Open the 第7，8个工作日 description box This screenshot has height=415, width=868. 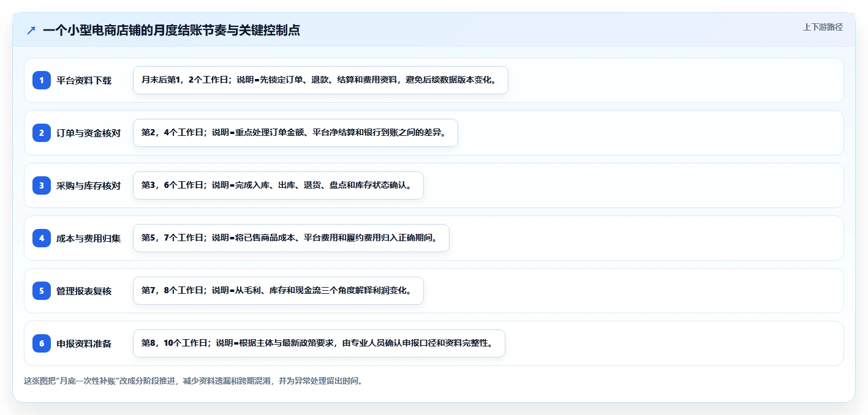coord(278,291)
